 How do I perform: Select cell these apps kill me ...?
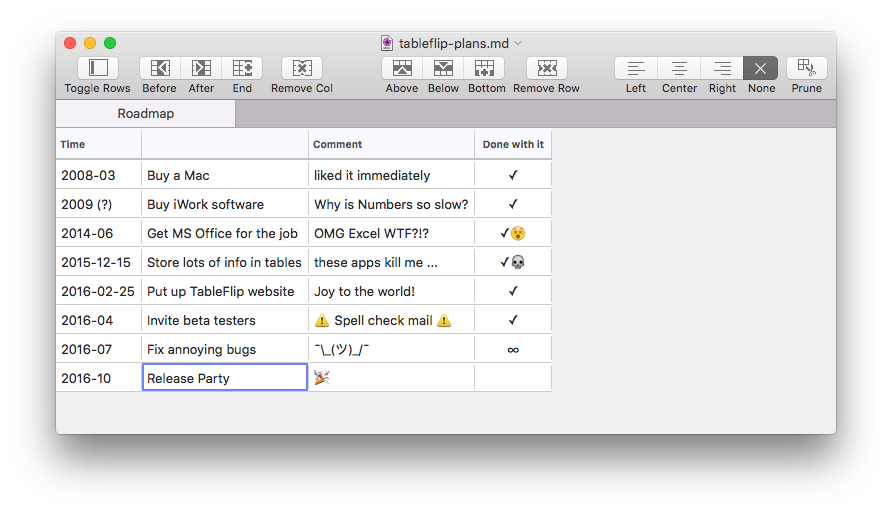click(391, 262)
